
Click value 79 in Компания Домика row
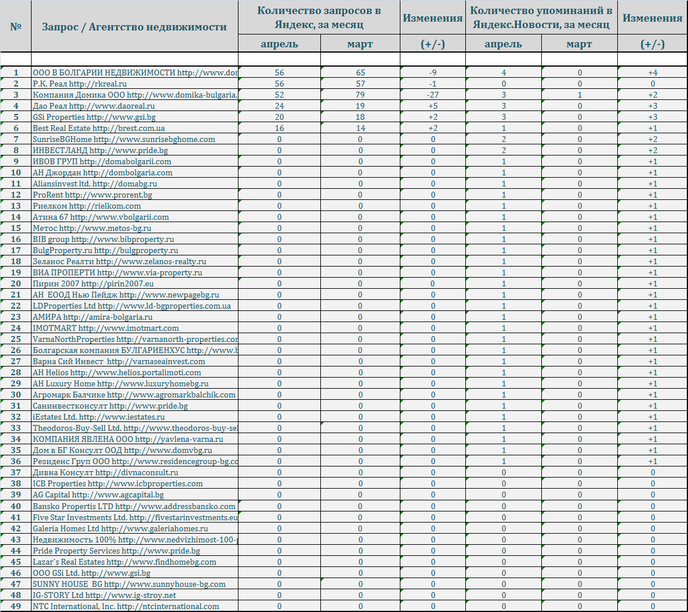click(x=360, y=95)
